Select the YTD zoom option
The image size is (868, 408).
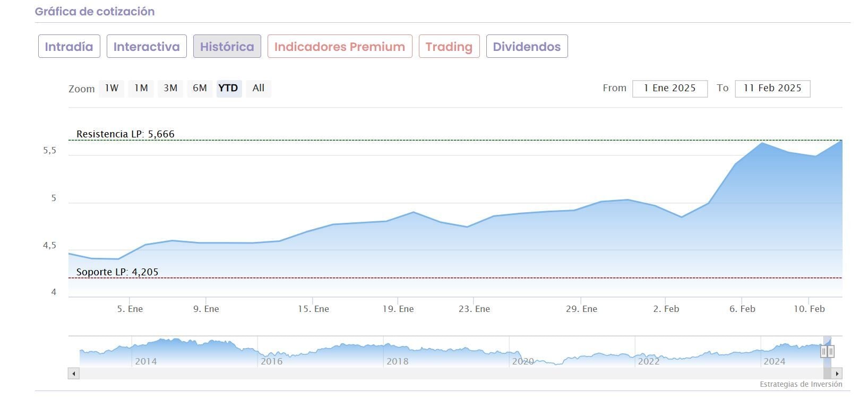(229, 88)
